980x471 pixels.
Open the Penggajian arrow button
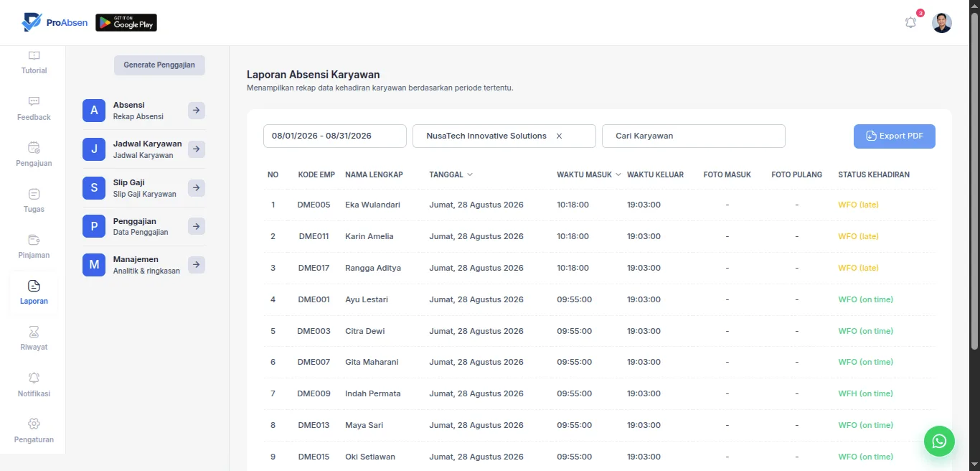click(197, 226)
